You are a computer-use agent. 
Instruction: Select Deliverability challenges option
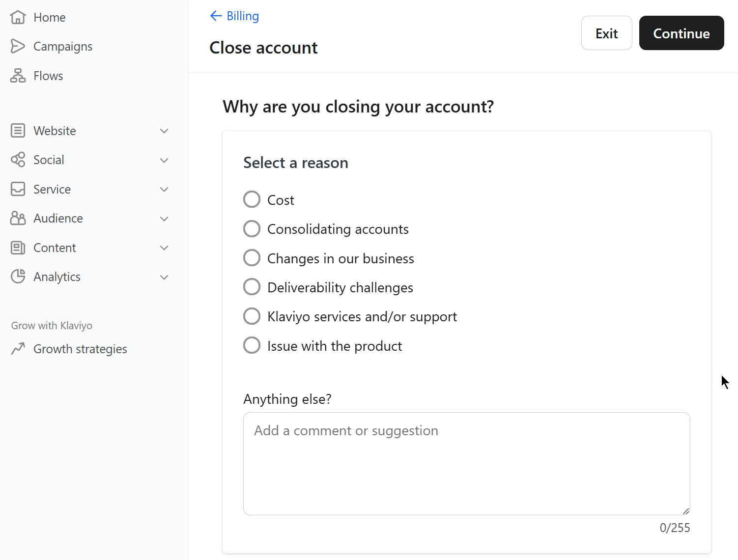(252, 286)
